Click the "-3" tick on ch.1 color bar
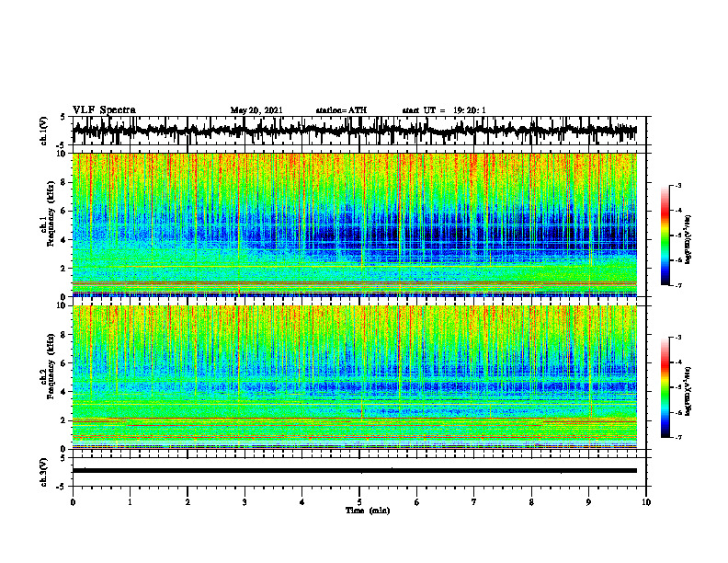 [677, 186]
